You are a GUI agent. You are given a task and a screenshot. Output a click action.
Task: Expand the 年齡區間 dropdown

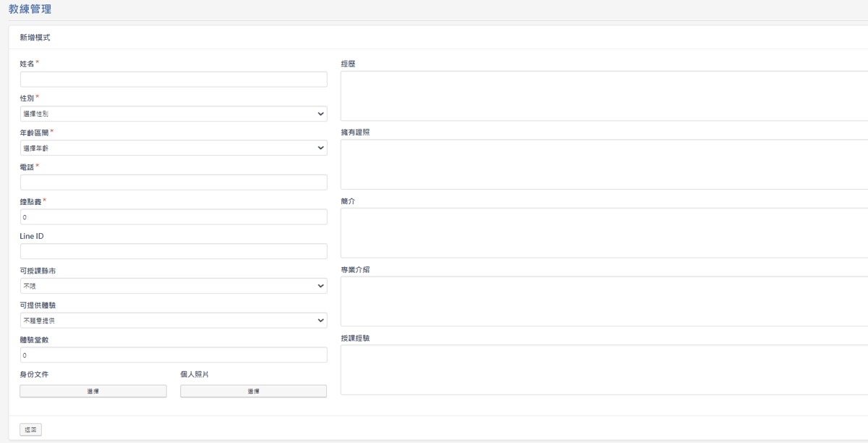point(174,148)
